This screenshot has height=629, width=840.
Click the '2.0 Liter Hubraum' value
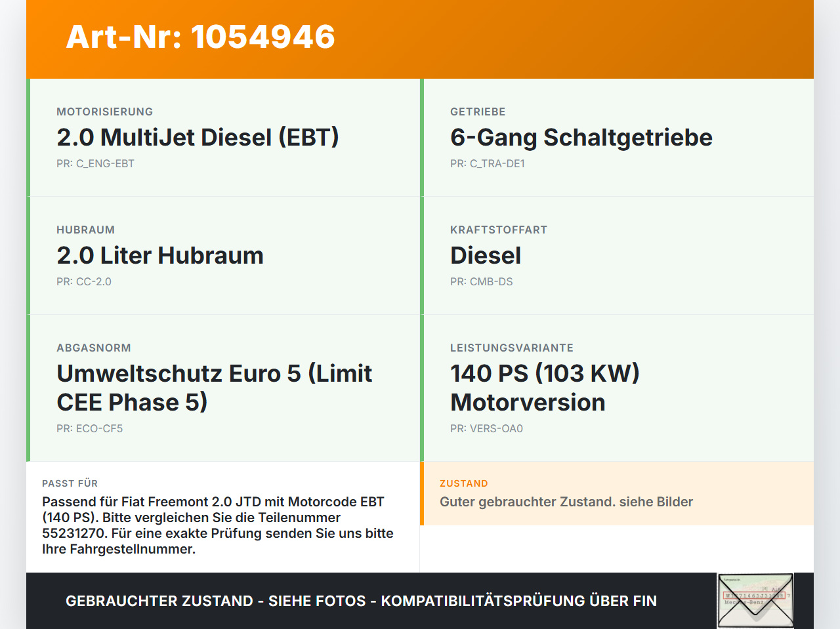(160, 255)
